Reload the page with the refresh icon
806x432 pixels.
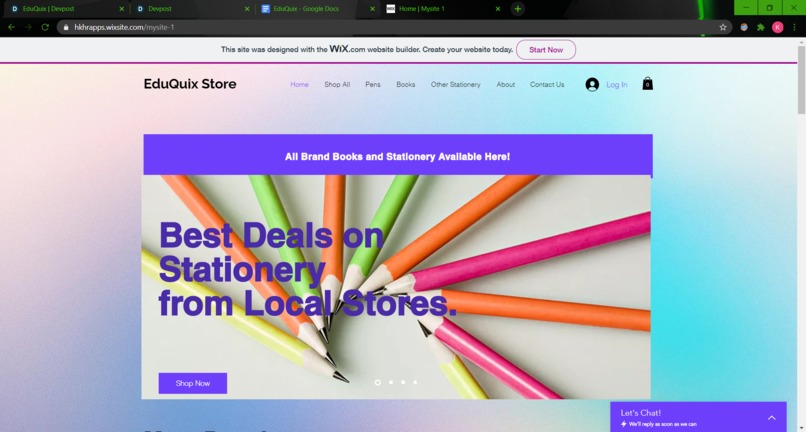(45, 27)
